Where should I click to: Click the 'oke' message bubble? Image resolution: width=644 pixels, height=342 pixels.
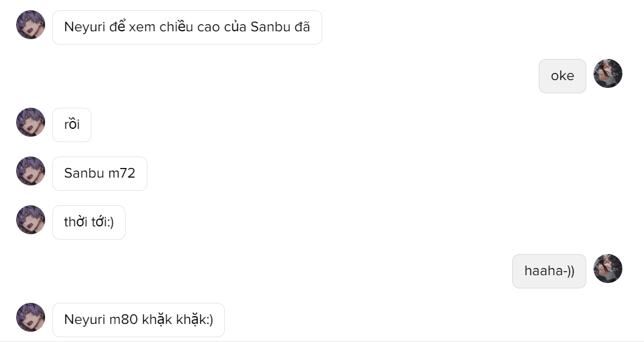pos(562,76)
